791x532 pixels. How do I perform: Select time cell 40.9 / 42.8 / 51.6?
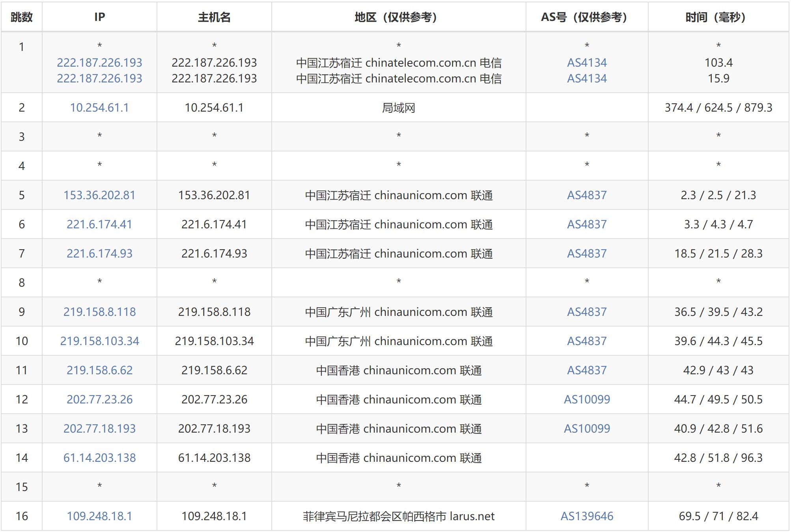pos(718,429)
